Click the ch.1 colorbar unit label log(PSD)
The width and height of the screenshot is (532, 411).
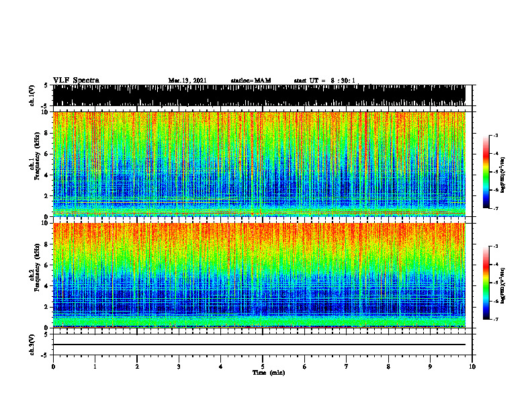coord(503,175)
